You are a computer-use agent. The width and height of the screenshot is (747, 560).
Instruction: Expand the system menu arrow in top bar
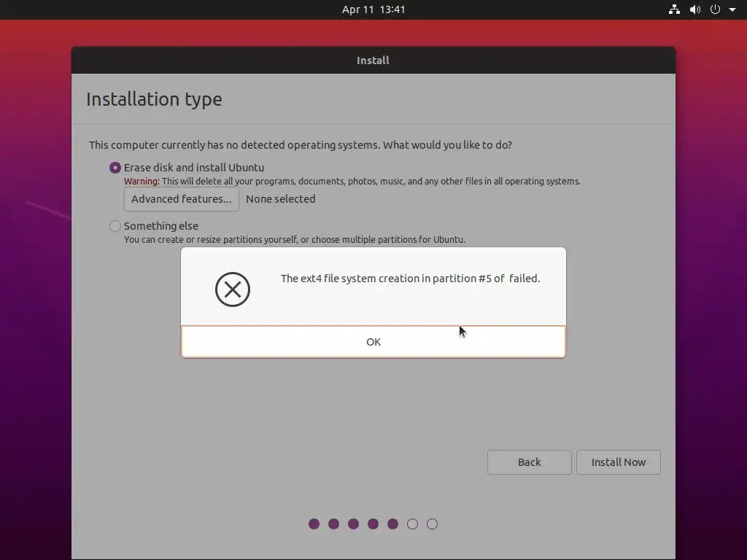[732, 9]
